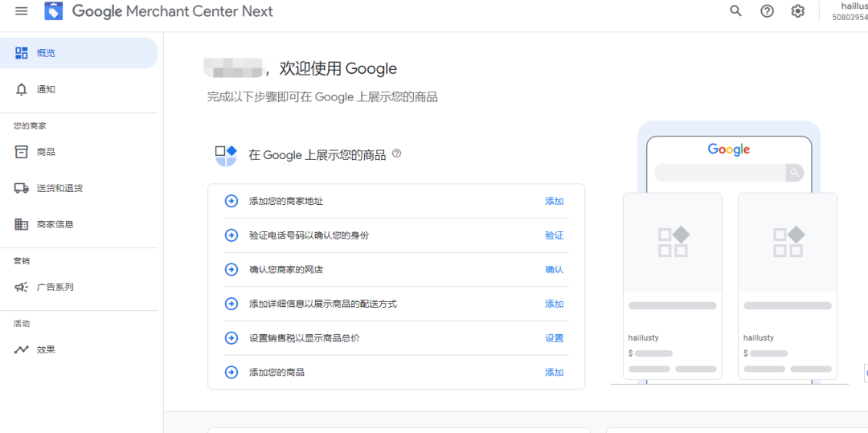The image size is (868, 433).
Task: Click the 确认您商家的网店 text
Action: click(286, 270)
